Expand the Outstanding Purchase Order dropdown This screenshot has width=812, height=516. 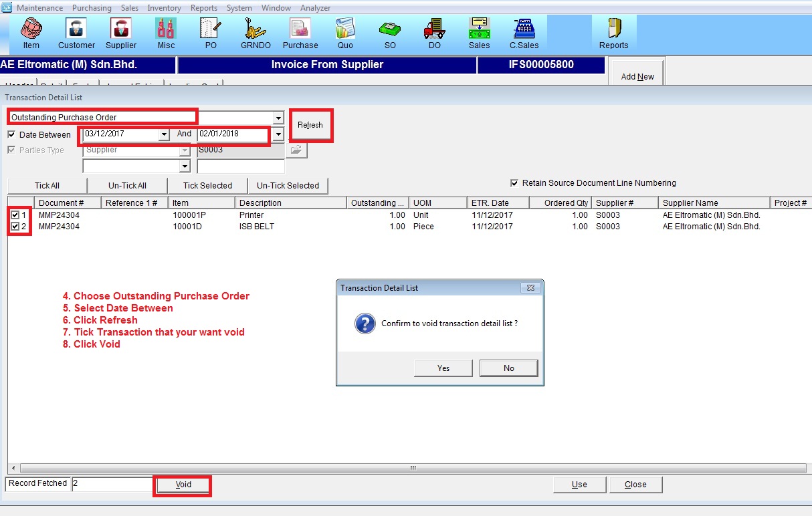(x=278, y=118)
